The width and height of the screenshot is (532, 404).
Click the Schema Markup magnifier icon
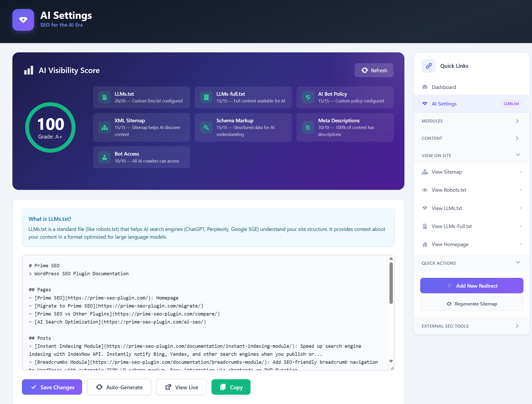pyautogui.click(x=206, y=127)
